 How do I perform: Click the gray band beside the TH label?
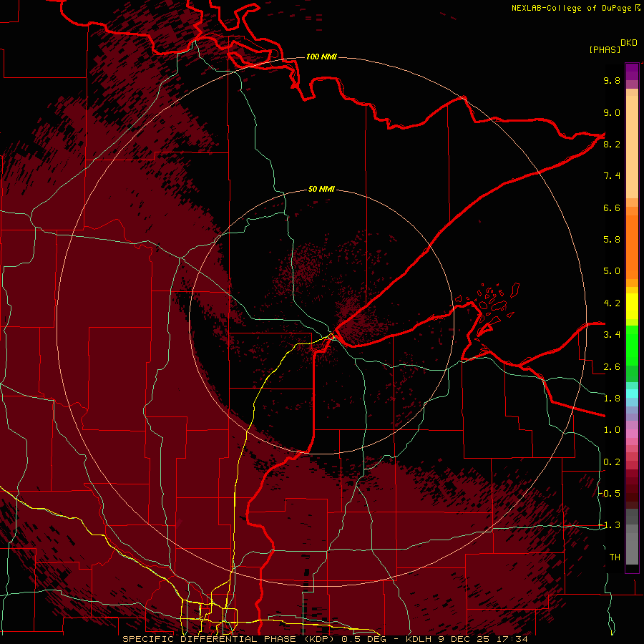(632, 550)
